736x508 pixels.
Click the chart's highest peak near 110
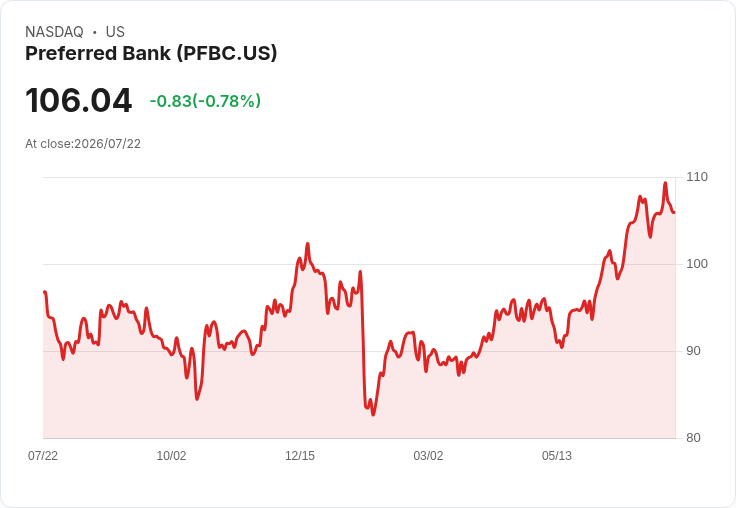tap(665, 183)
